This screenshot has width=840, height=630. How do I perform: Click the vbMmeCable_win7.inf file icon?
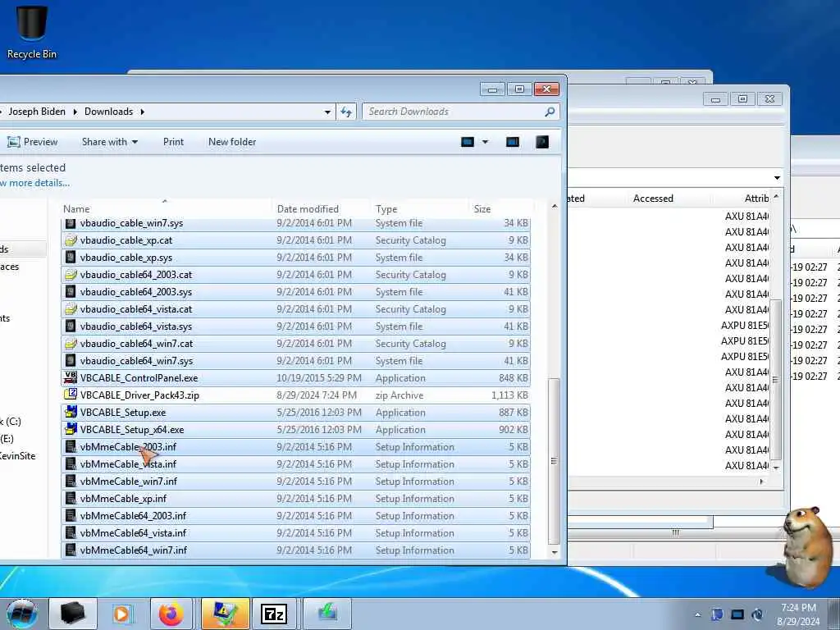tap(71, 481)
